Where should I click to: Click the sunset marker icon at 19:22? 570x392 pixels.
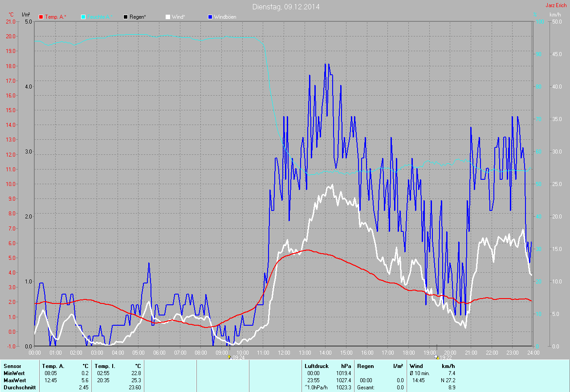[436, 357]
